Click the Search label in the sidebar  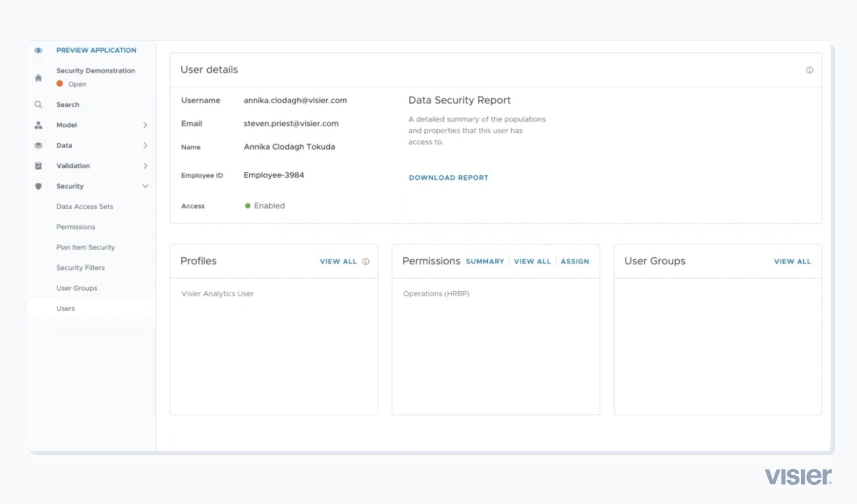click(68, 104)
